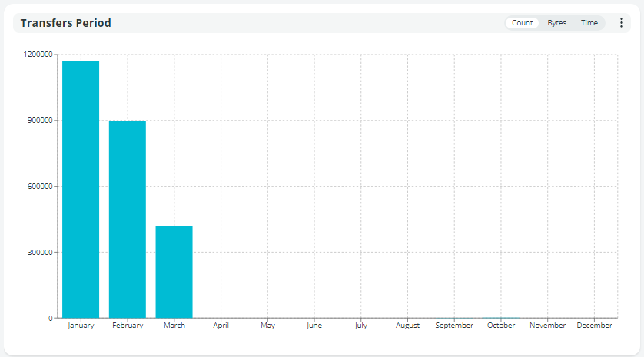Click the August month label
Screen dimensions: 644x357
pyautogui.click(x=407, y=326)
